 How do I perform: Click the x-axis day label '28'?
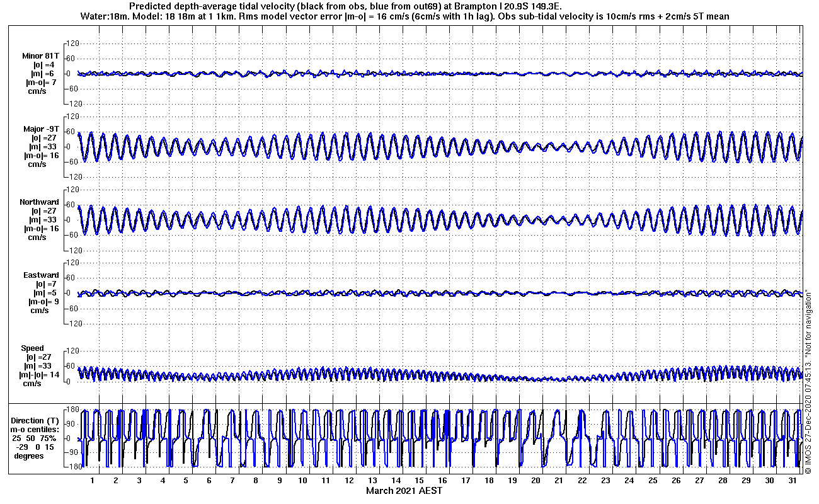click(723, 481)
